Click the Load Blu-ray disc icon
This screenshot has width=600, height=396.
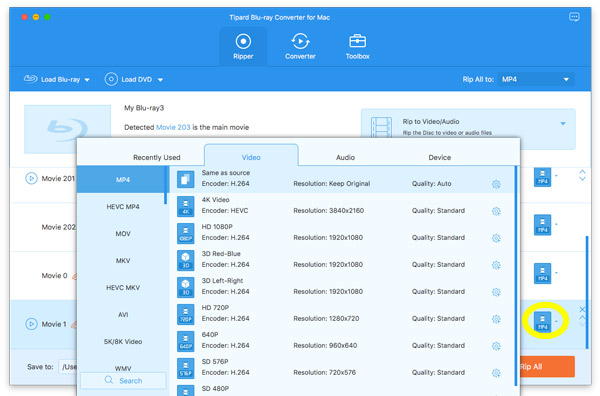click(x=30, y=79)
